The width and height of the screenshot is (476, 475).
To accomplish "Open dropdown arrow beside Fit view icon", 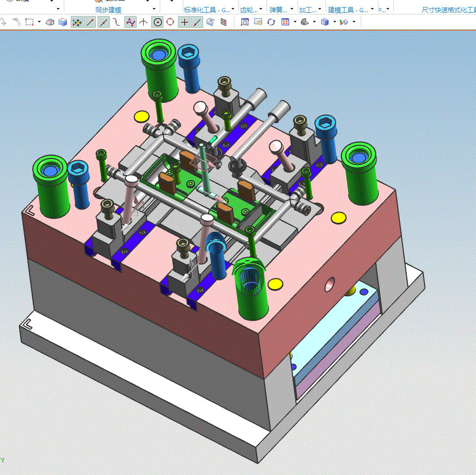I will click(x=295, y=22).
